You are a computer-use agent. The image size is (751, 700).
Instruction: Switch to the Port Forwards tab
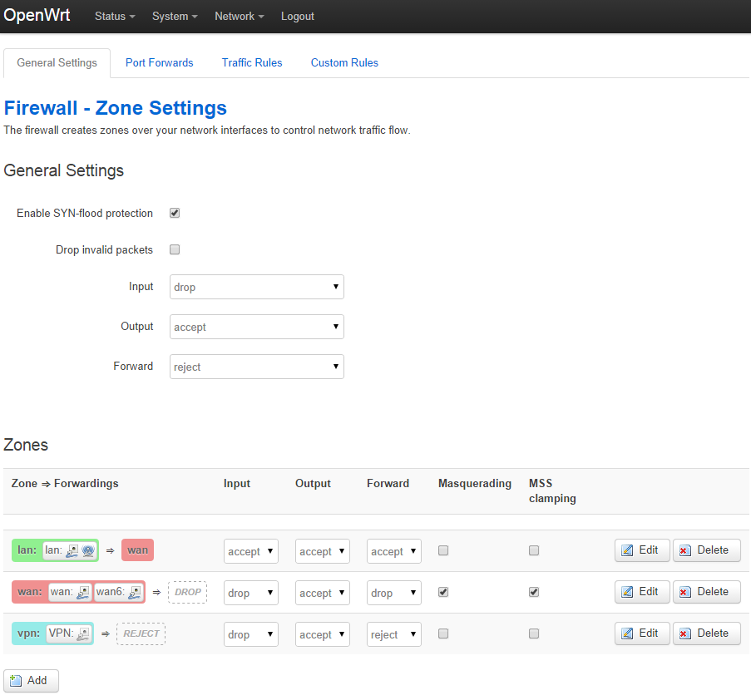coord(159,62)
